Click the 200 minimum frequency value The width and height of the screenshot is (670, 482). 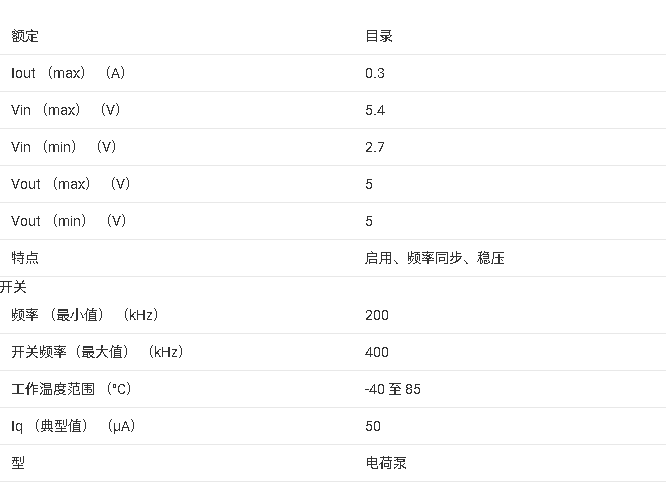pyautogui.click(x=376, y=315)
